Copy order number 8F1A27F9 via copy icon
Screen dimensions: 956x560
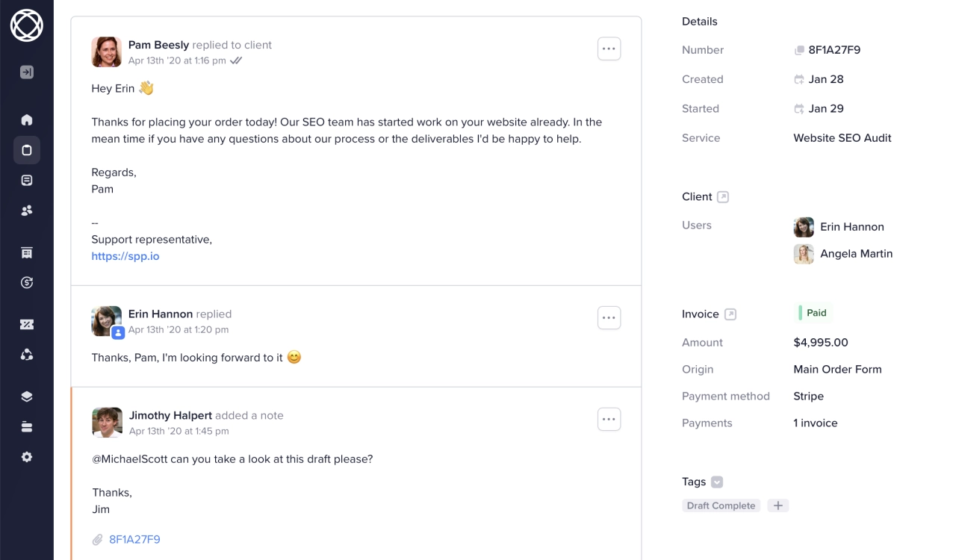coord(799,50)
